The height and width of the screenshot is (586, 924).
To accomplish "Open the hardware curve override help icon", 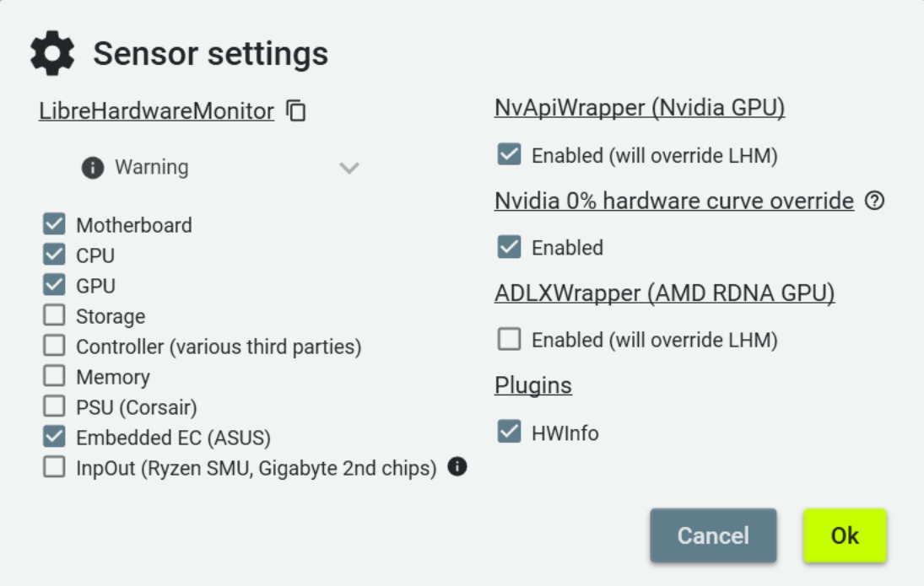I will coord(873,201).
